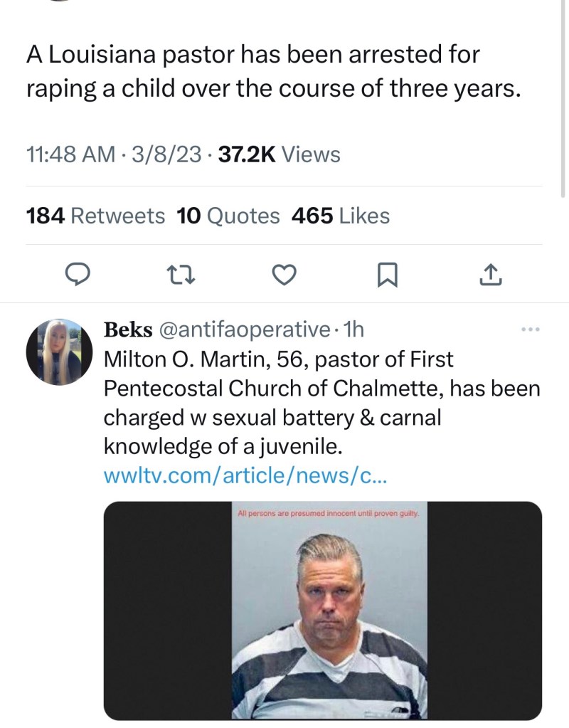The image size is (569, 728).
Task: Open the wwltv.com article link
Action: (x=245, y=476)
